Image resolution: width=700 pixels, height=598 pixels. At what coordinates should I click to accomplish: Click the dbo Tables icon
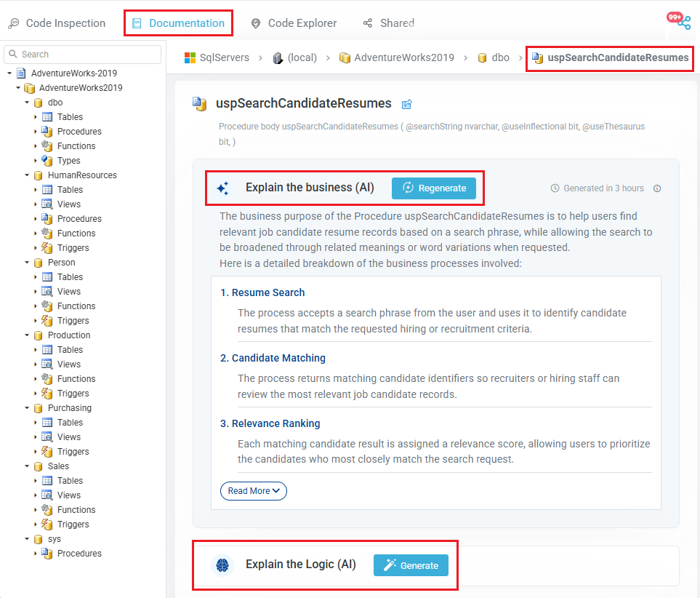pyautogui.click(x=47, y=117)
